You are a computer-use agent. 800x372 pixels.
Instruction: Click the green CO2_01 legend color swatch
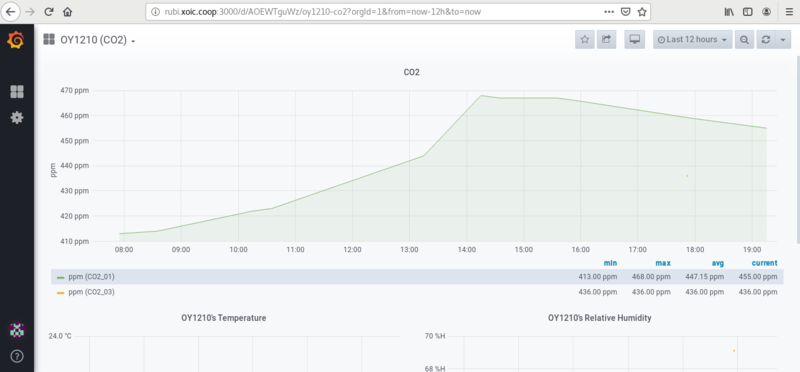pos(61,277)
